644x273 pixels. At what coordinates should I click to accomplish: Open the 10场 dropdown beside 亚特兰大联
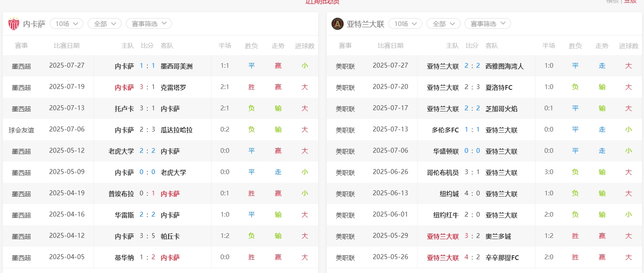[x=405, y=24]
